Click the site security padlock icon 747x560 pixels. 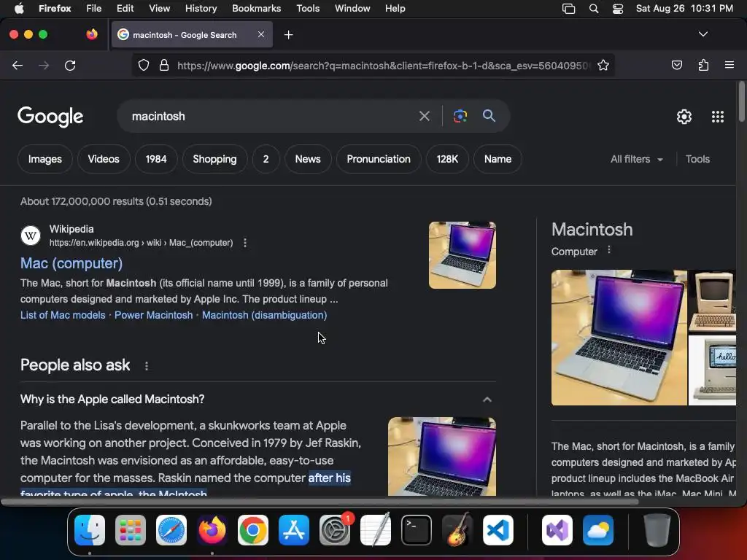tap(164, 65)
